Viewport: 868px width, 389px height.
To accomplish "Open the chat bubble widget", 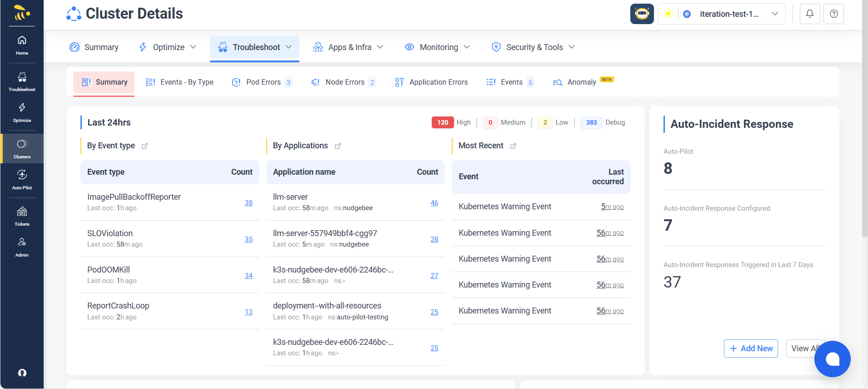I will point(832,359).
